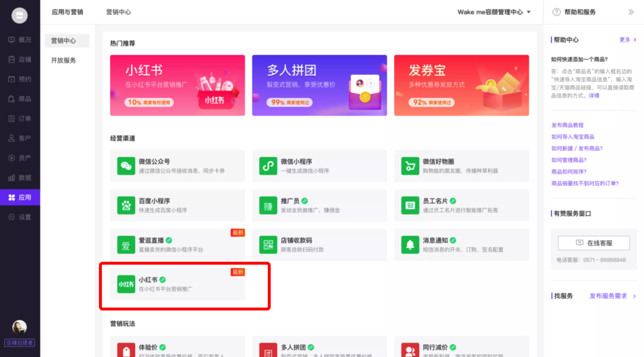Click 应用与营销 in the top header
This screenshot has width=644, height=357.
pos(67,12)
